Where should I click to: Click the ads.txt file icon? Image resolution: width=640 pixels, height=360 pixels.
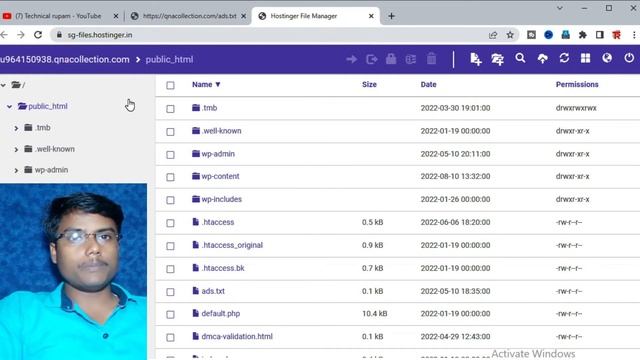pyautogui.click(x=196, y=291)
